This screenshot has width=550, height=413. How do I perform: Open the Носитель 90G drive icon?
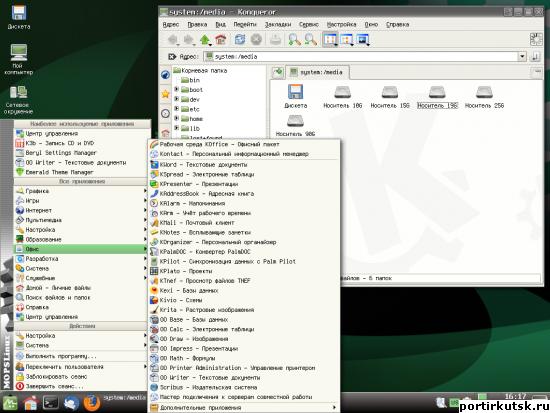click(x=295, y=125)
